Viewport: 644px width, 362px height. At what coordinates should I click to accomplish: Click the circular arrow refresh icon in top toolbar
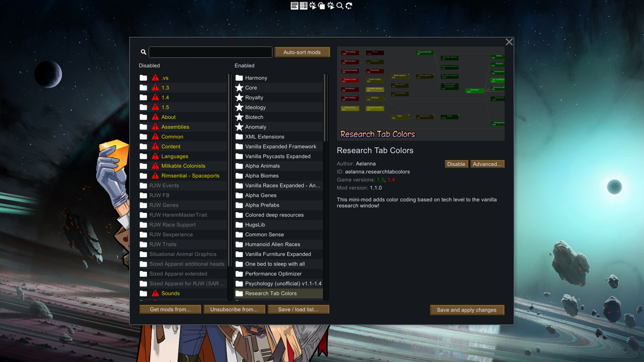point(349,6)
